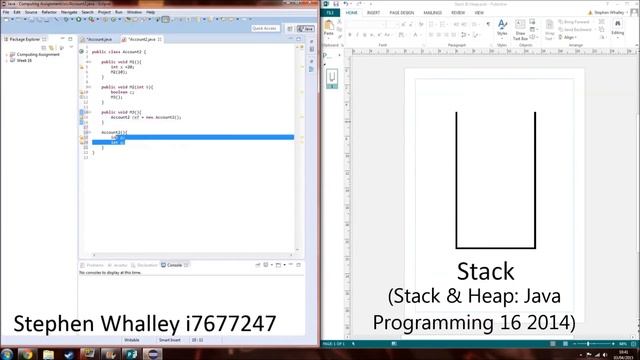Toggle Bold formatting in Publisher
The image size is (640, 360).
[x=350, y=35]
